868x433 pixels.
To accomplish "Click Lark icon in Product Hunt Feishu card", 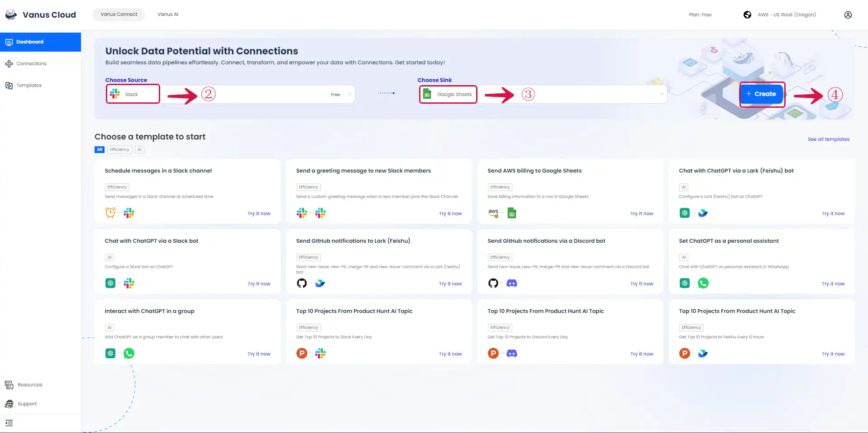I will click(703, 353).
